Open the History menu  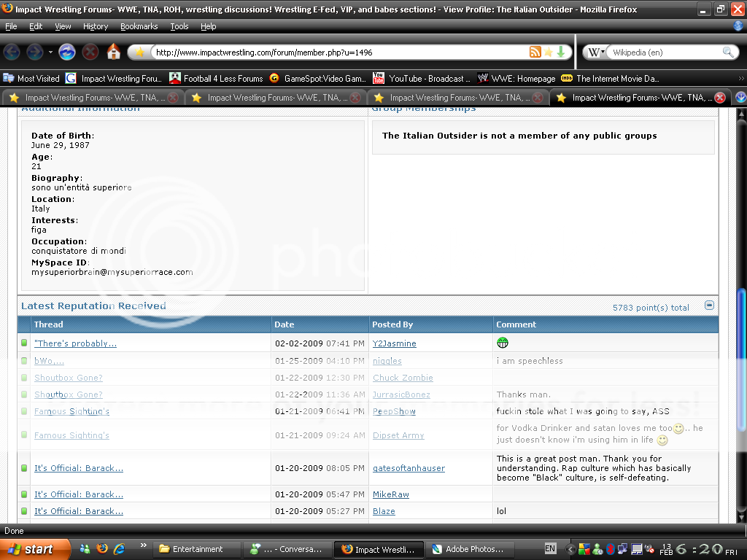[x=95, y=26]
